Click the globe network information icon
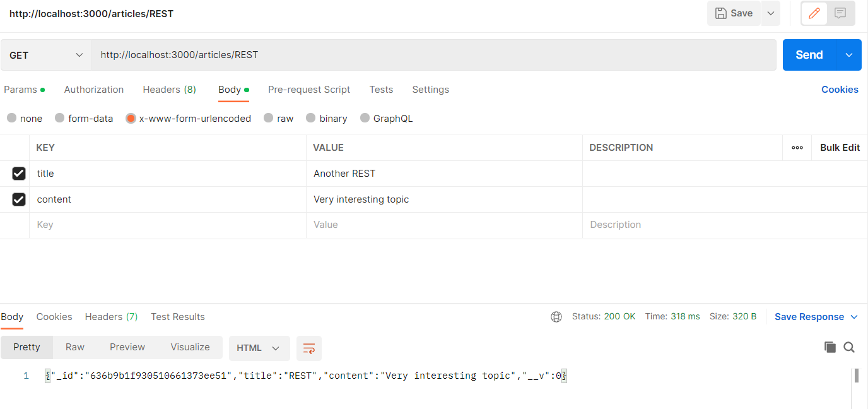868x409 pixels. tap(556, 316)
